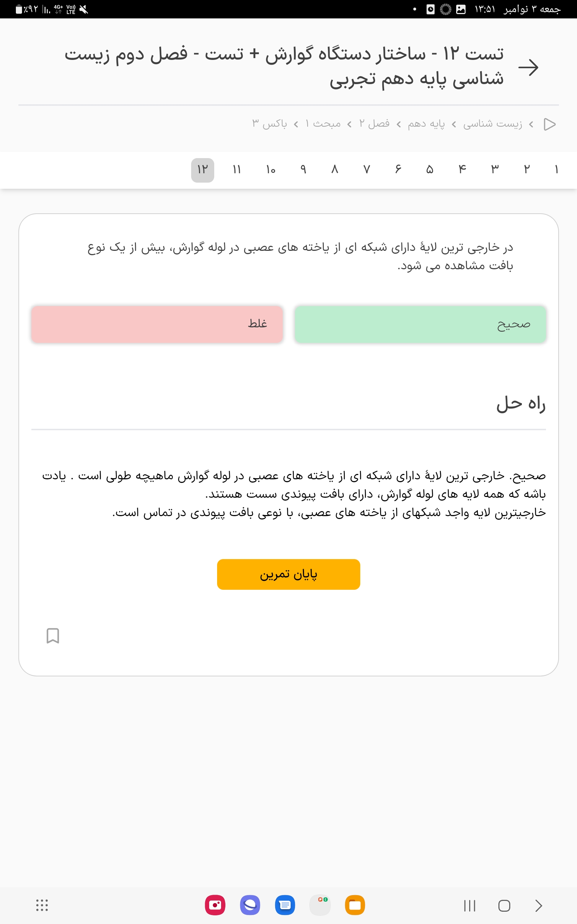
Task: Go to question ۱۱ in the number bar
Action: pyautogui.click(x=237, y=170)
